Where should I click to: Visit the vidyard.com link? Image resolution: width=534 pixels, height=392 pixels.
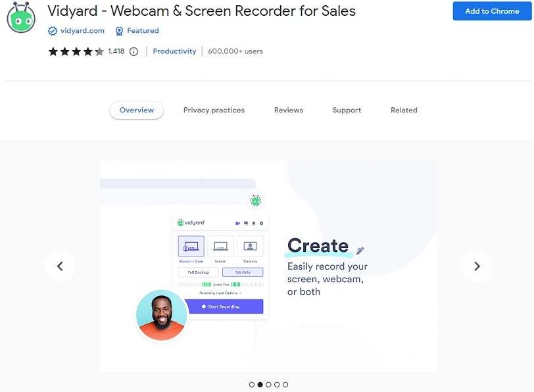80,30
